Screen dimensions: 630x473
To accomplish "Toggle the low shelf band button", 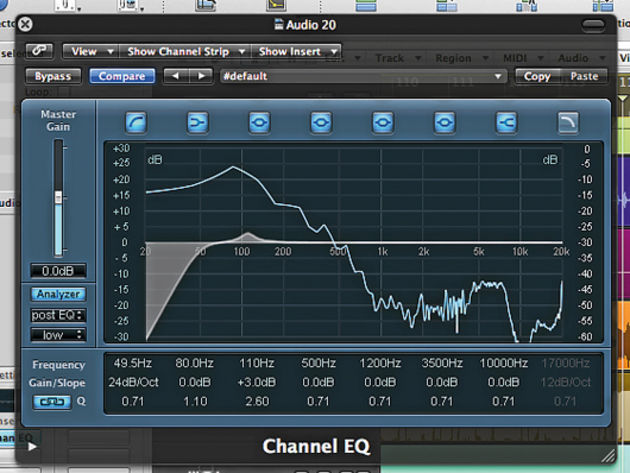I will pos(198,122).
